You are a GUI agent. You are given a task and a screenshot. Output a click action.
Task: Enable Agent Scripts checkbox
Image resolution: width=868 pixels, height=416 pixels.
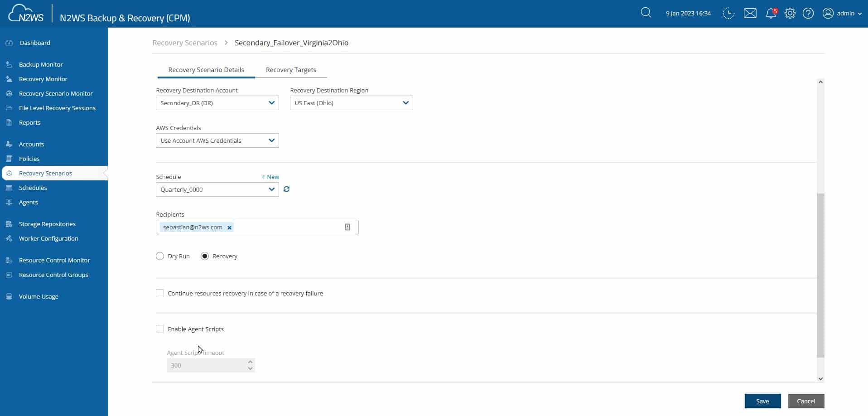pyautogui.click(x=159, y=329)
